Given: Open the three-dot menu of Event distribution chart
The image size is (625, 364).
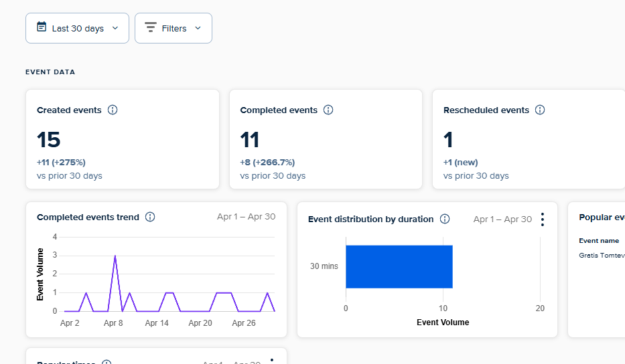Looking at the screenshot, I should (x=543, y=219).
